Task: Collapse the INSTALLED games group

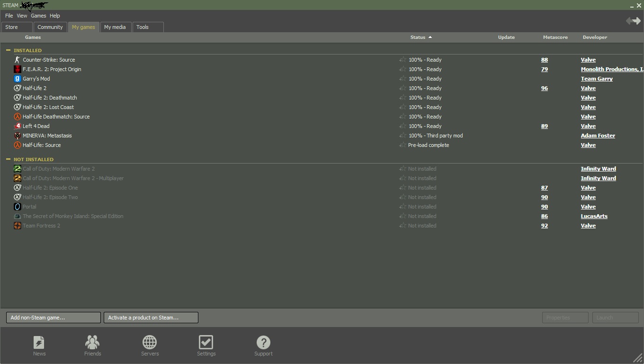Action: (x=8, y=50)
